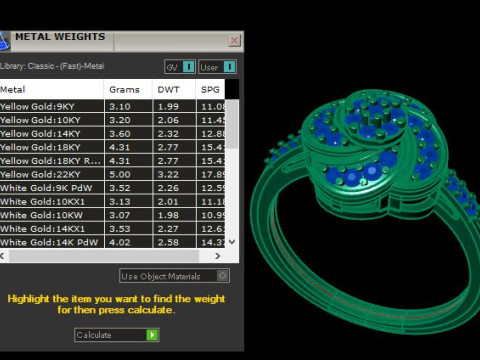This screenshot has width=480, height=360.
Task: Click the Metal Weights flask icon
Action: click(x=4, y=42)
